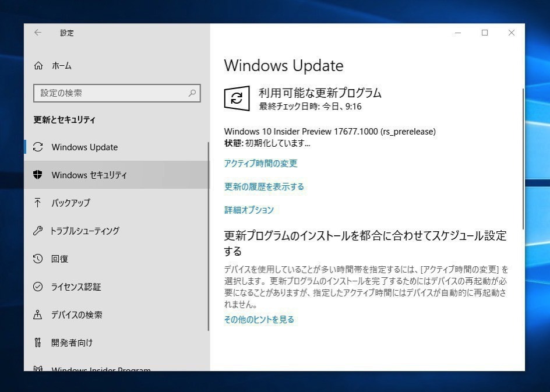The image size is (550, 392).
Task: Click 更新とセキュリティ section label
Action: point(64,119)
